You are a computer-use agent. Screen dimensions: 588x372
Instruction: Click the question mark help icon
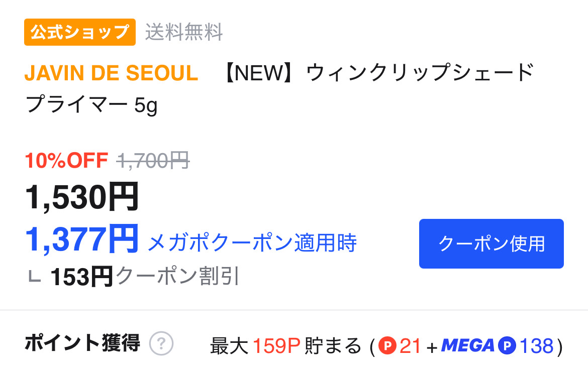point(161,344)
